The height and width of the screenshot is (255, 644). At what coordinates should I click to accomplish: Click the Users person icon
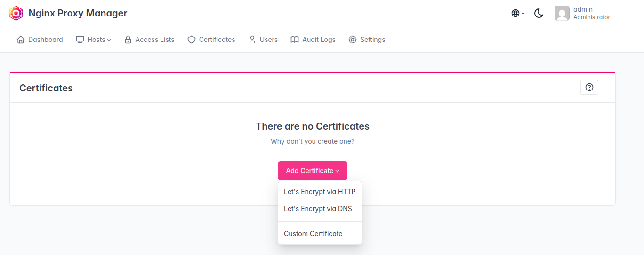point(252,40)
